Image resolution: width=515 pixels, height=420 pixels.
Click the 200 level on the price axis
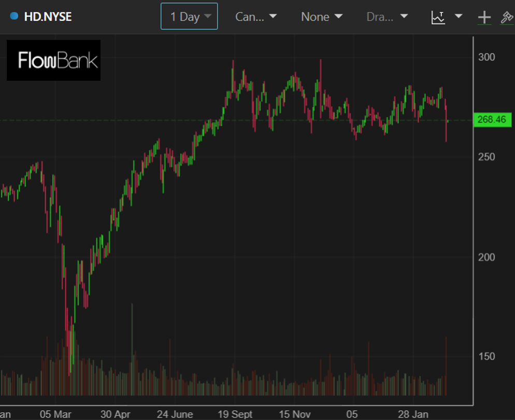[x=486, y=257]
